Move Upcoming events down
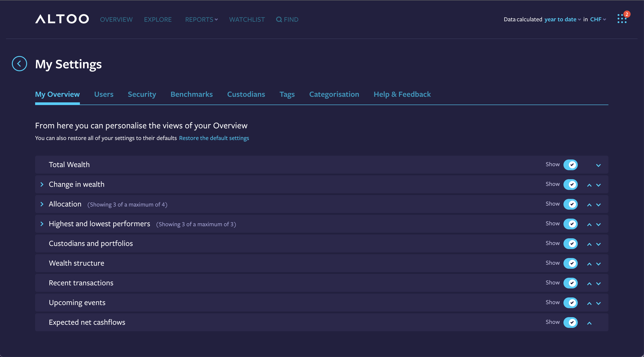The image size is (644, 357). 598,303
